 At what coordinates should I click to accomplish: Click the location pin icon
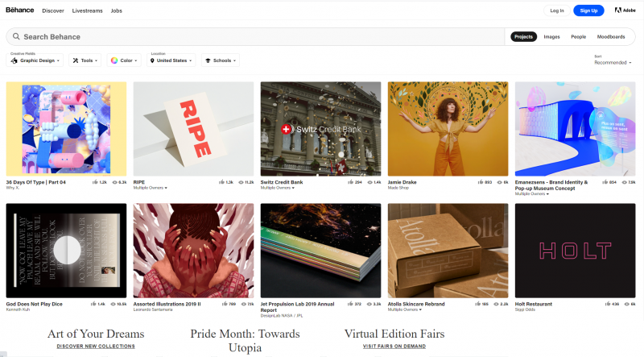click(x=152, y=60)
